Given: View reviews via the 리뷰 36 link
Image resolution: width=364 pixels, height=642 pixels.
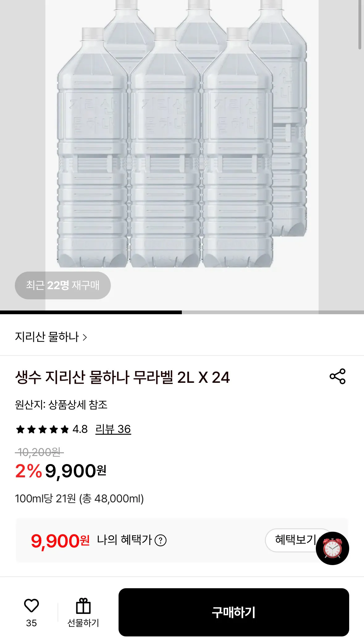Looking at the screenshot, I should [x=113, y=429].
